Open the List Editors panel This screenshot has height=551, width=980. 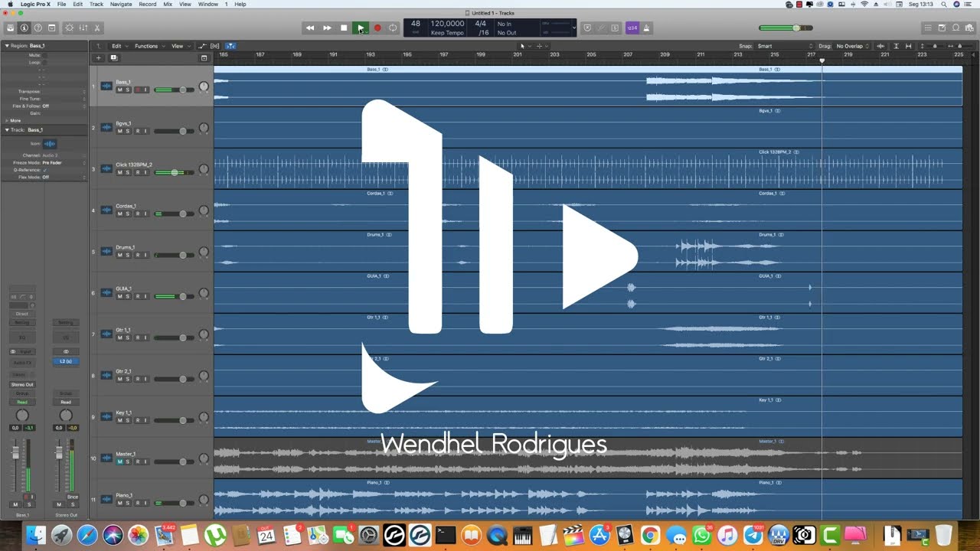pyautogui.click(x=928, y=28)
